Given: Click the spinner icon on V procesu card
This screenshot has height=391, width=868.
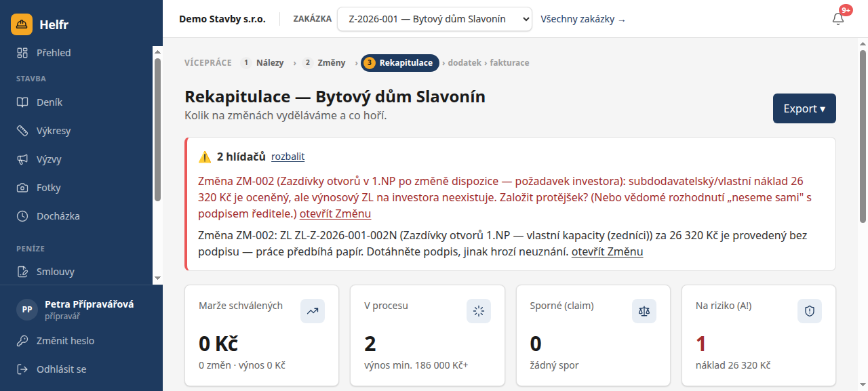Looking at the screenshot, I should (479, 311).
